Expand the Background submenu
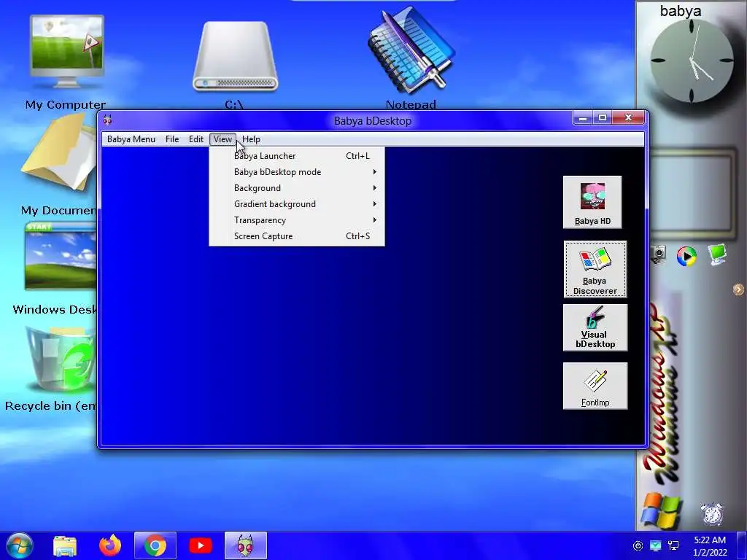 pos(297,188)
